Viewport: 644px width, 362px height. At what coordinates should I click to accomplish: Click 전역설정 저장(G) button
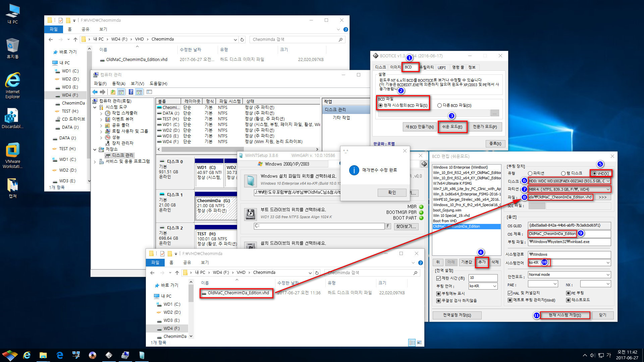coord(457,315)
